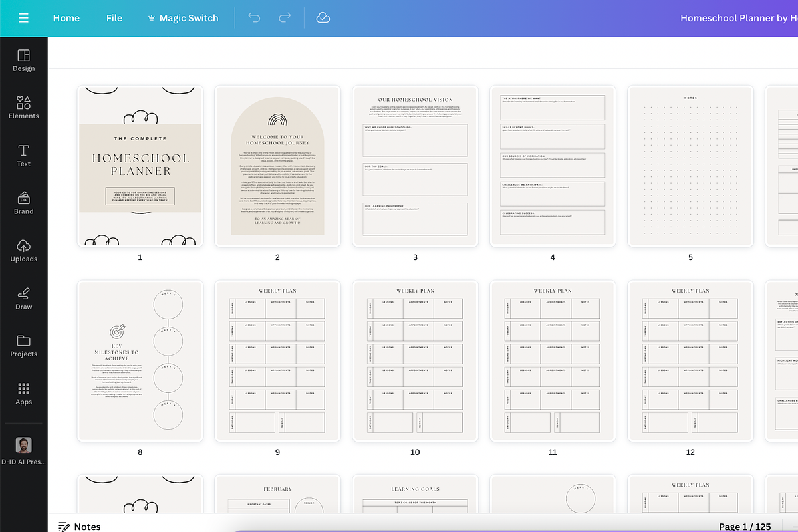This screenshot has height=532, width=798.
Task: Open the Notes button
Action: pos(79,526)
